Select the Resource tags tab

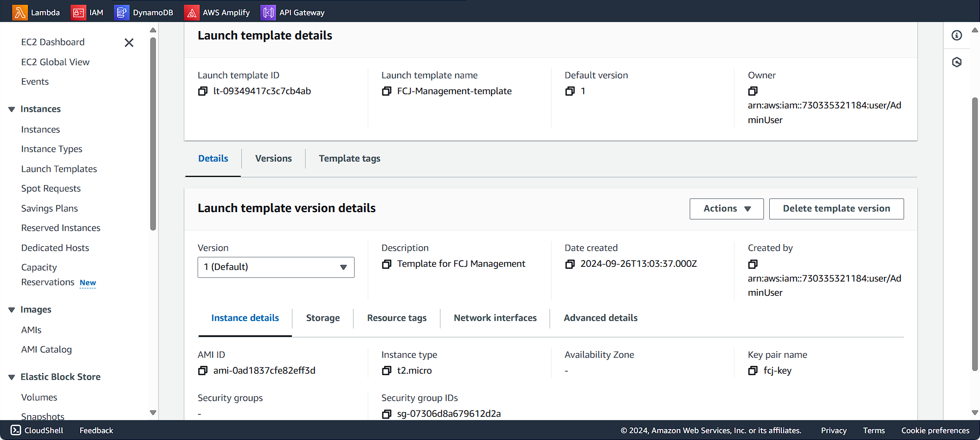[397, 318]
